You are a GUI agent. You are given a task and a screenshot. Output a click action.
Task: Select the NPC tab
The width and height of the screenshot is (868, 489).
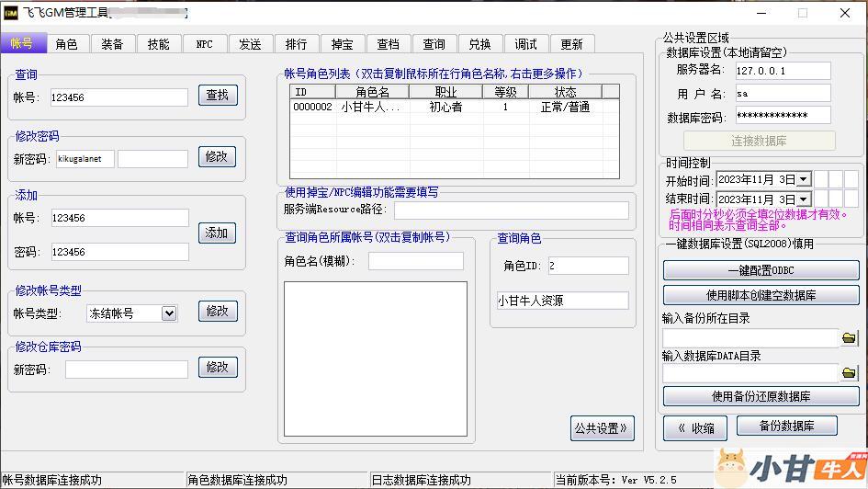point(204,44)
